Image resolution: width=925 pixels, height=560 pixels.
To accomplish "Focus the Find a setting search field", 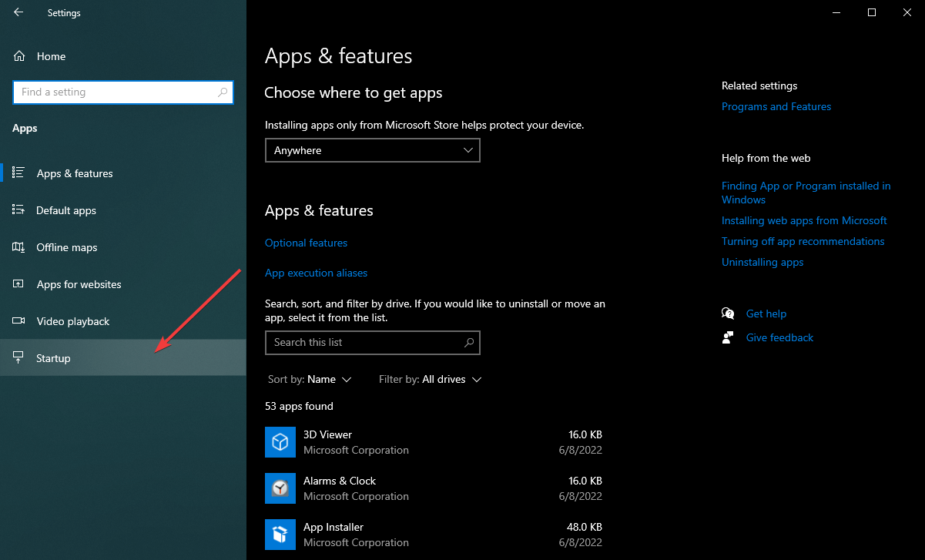I will coord(123,92).
